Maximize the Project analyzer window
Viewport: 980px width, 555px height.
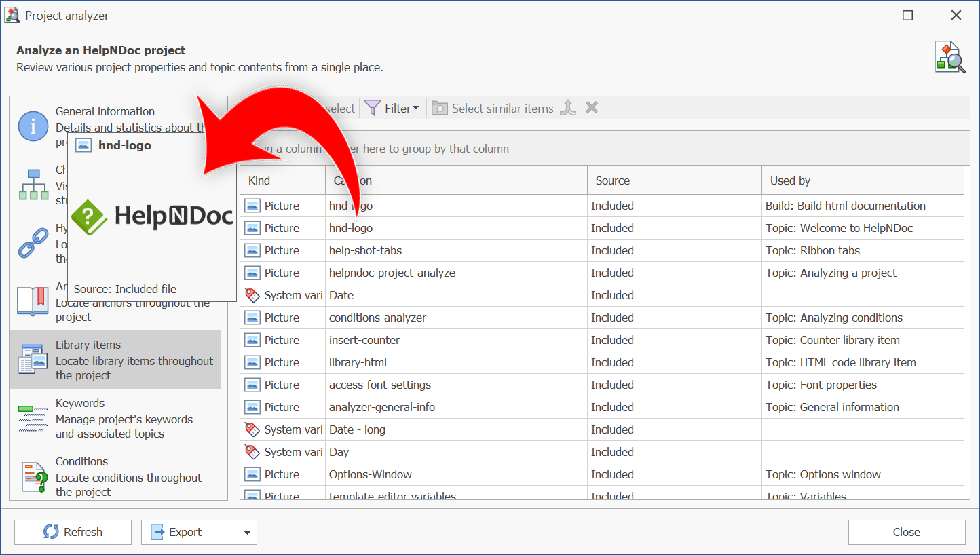(907, 15)
